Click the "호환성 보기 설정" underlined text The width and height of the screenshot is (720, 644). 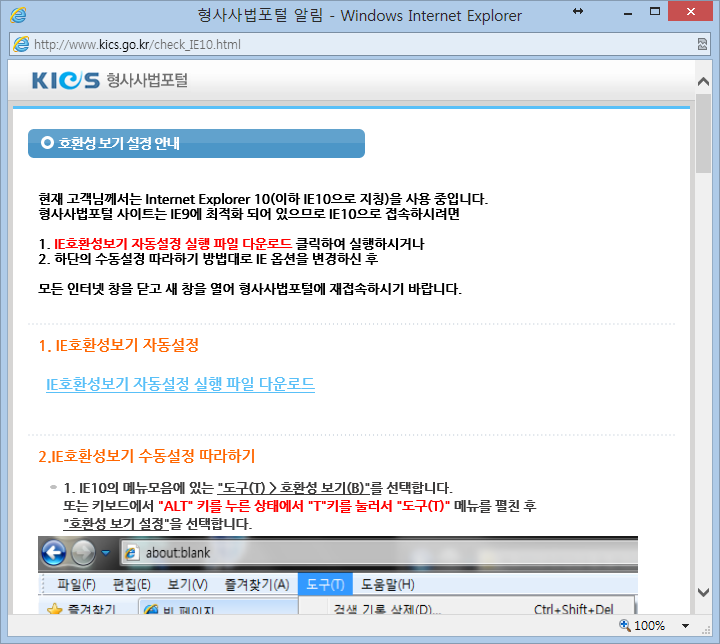coord(116,524)
